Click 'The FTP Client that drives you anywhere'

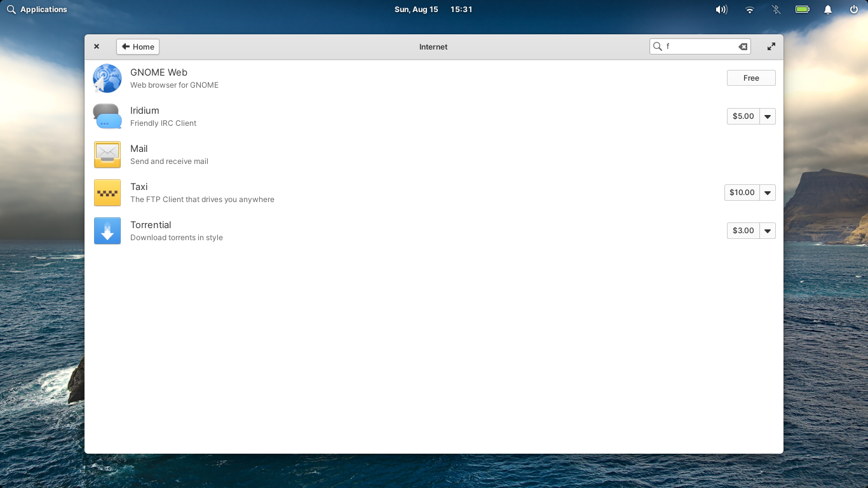click(x=202, y=200)
